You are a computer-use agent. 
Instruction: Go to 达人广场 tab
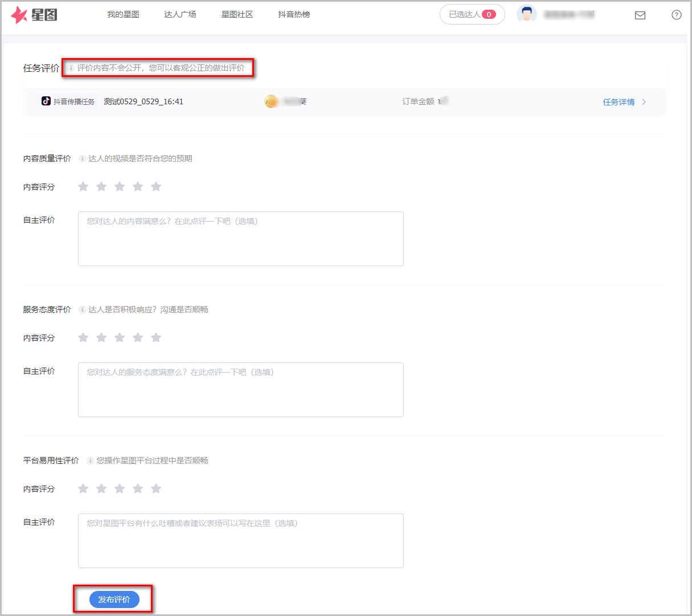(180, 15)
